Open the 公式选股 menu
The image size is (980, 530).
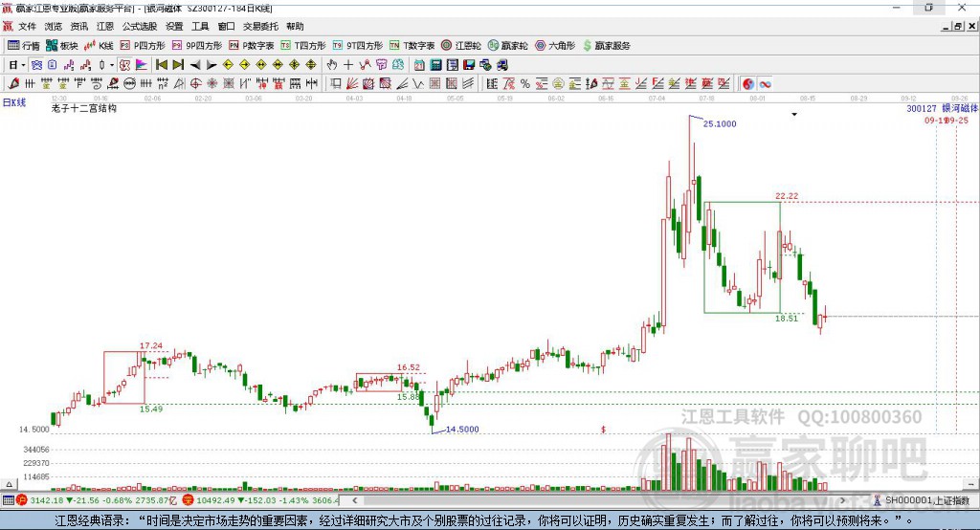click(x=140, y=26)
